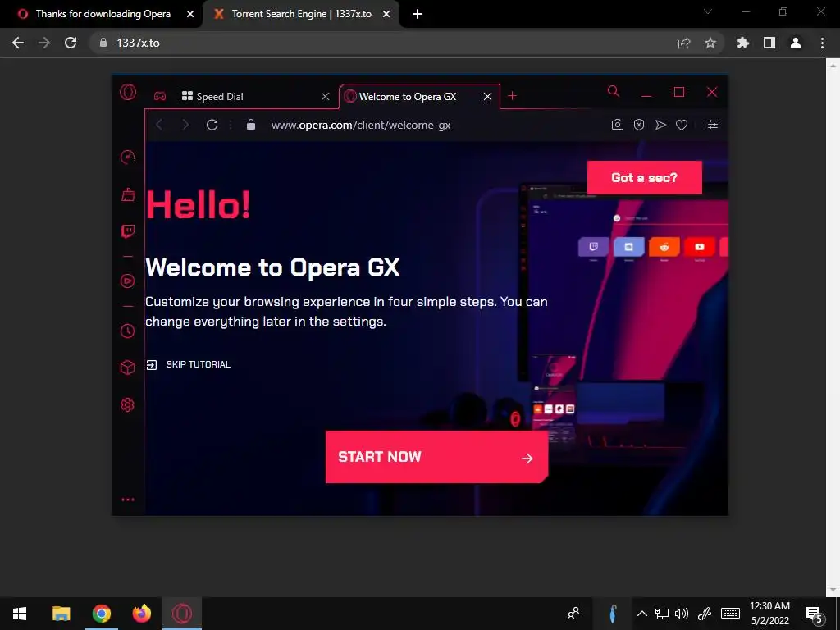The height and width of the screenshot is (630, 840).
Task: Open Firefox from the taskbar
Action: click(142, 614)
